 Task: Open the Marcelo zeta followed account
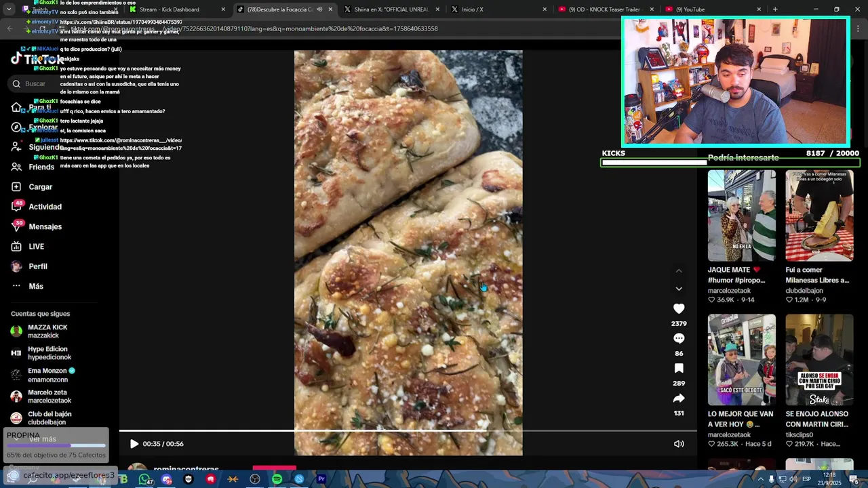click(x=41, y=396)
